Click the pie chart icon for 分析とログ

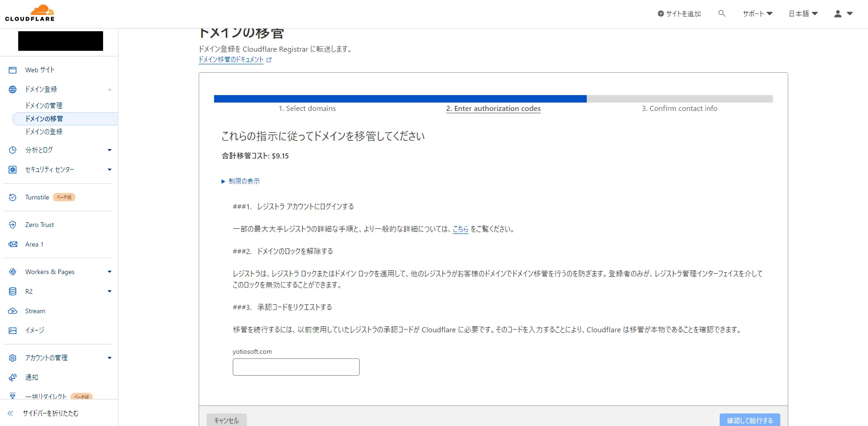click(x=13, y=150)
